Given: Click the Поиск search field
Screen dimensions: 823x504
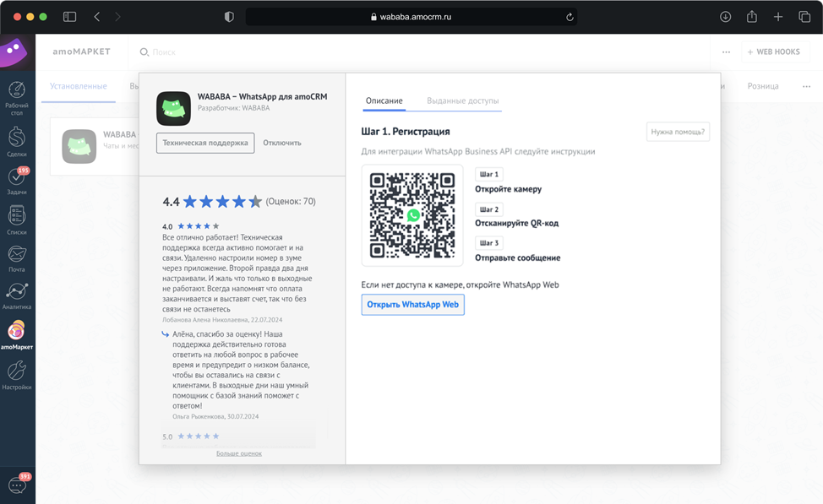Looking at the screenshot, I should pos(164,52).
